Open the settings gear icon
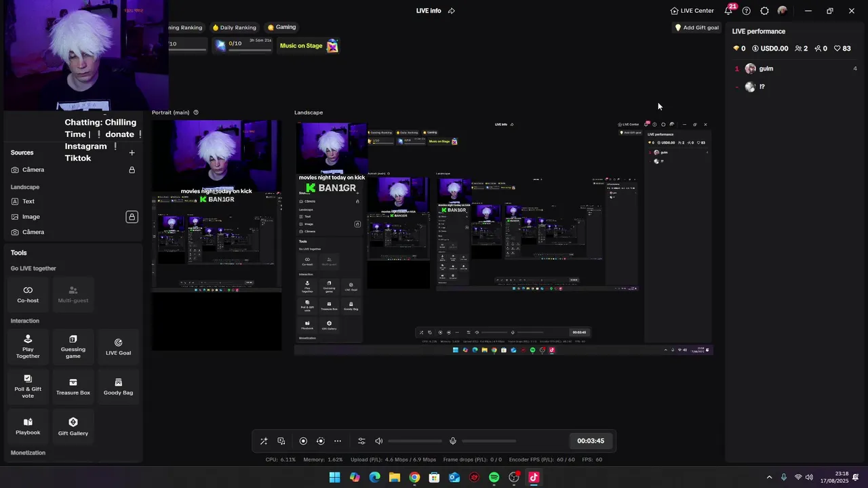Viewport: 868px width, 488px height. point(764,11)
